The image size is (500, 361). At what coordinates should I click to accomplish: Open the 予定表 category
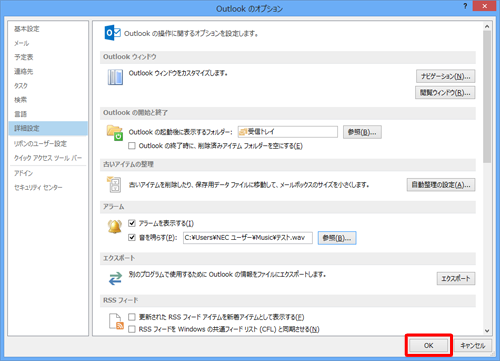click(x=48, y=57)
